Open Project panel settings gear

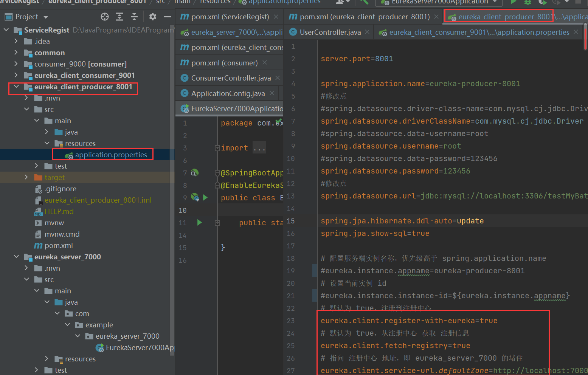pos(152,17)
